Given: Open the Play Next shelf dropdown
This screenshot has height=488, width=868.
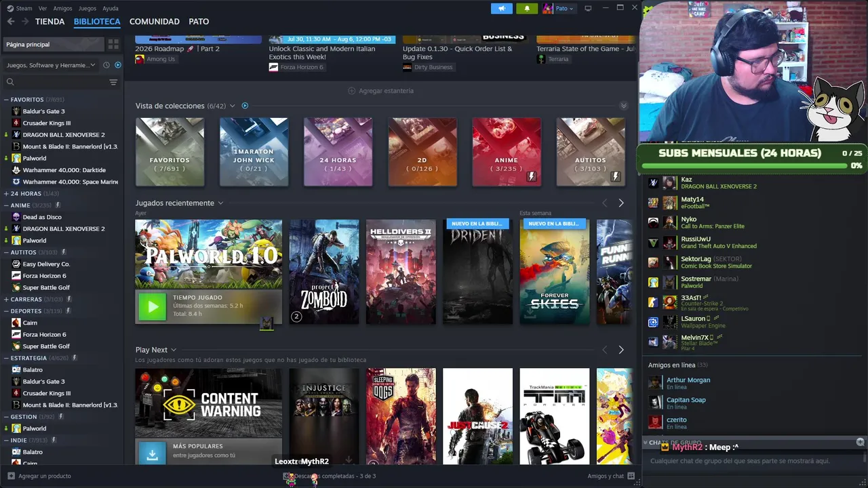Looking at the screenshot, I should 174,350.
